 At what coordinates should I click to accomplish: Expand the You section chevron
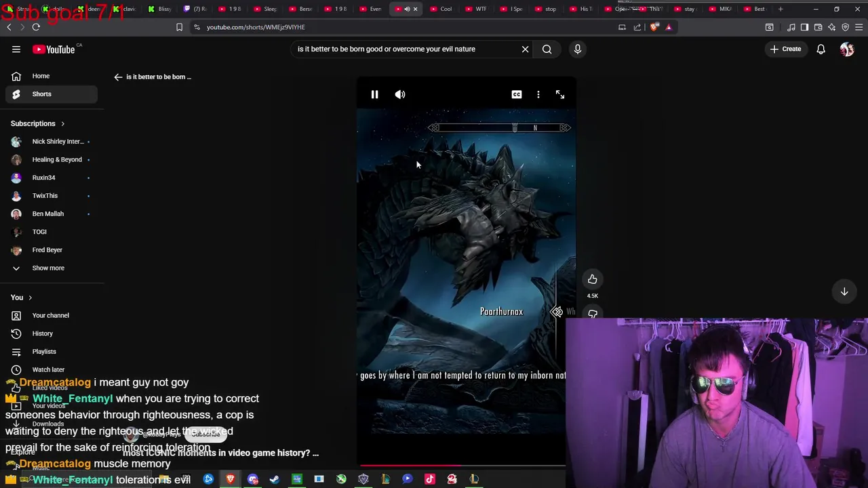click(x=30, y=298)
